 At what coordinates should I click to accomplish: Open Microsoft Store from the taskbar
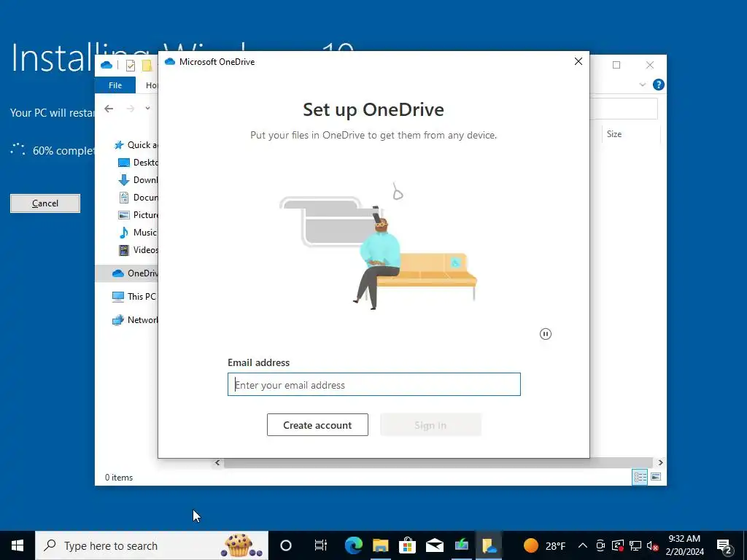point(408,545)
